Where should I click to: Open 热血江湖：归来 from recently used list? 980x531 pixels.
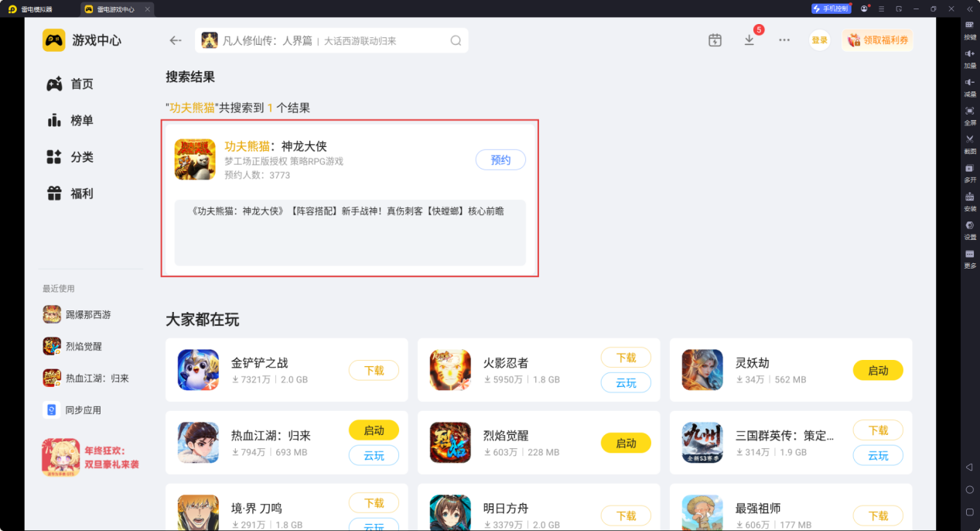tap(86, 378)
